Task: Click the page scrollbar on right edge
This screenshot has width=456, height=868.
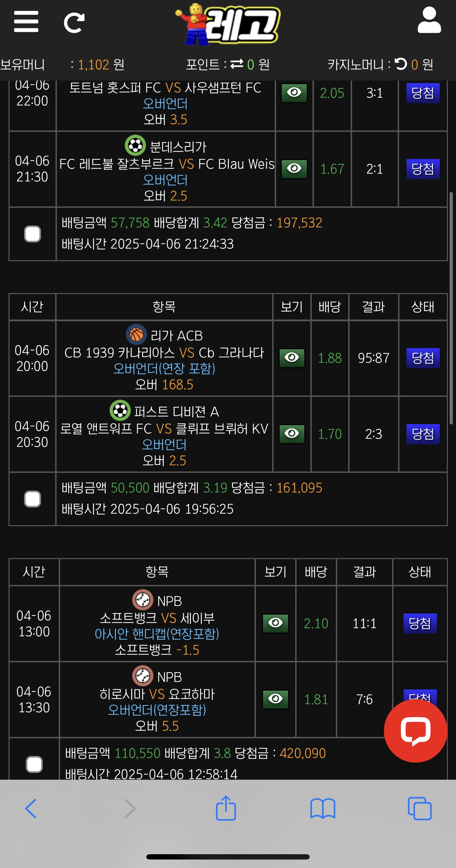Action: [451, 307]
